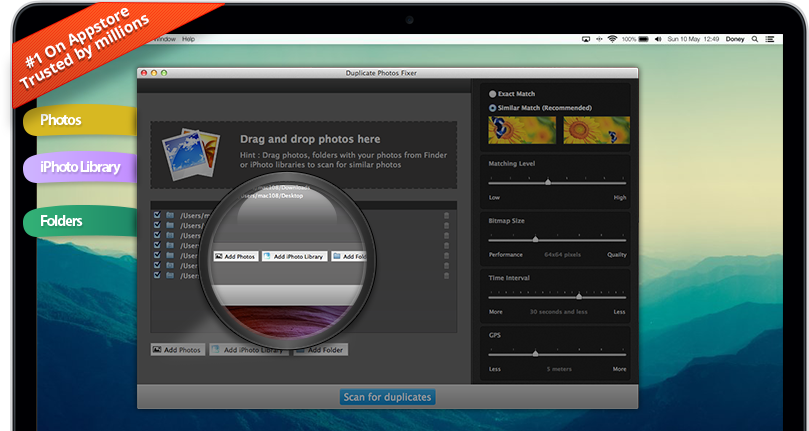Uncheck the fourth folder row checkbox

[x=157, y=245]
